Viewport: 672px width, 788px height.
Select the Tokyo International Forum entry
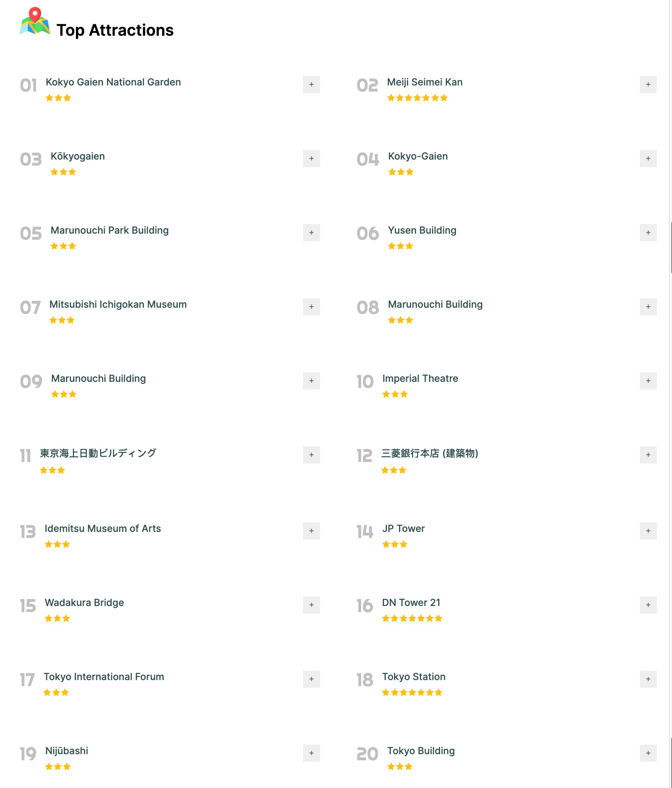(104, 676)
